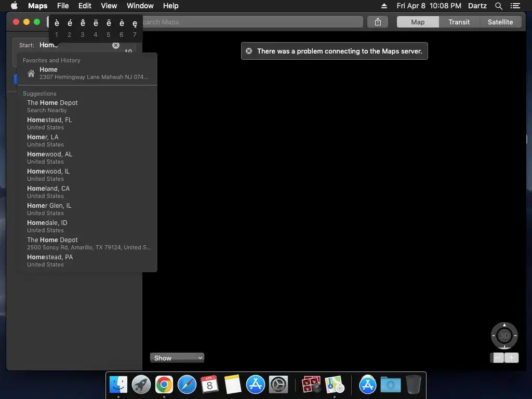Open System Preferences gear in Dock
Viewport: 532px width, 399px height.
click(278, 385)
